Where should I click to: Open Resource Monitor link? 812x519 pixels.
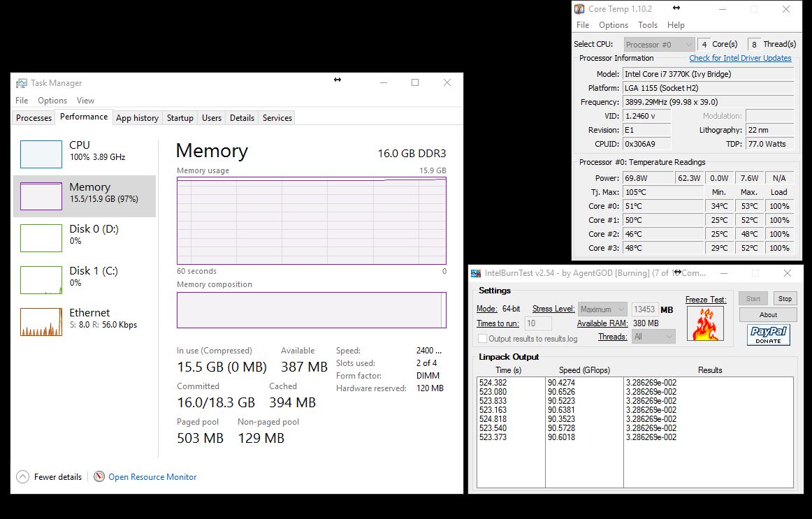[152, 476]
